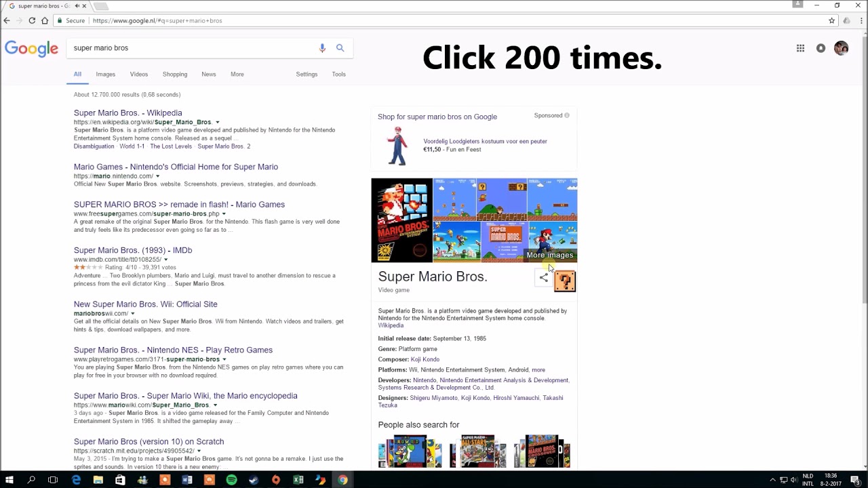
Task: Expand options arrow for imdb.com URL
Action: (x=165, y=260)
